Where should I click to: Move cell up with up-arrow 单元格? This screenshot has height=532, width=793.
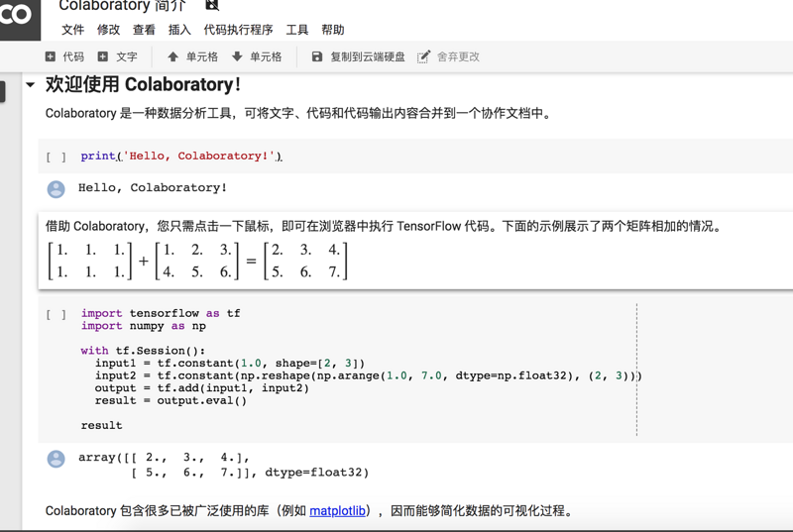[x=192, y=56]
